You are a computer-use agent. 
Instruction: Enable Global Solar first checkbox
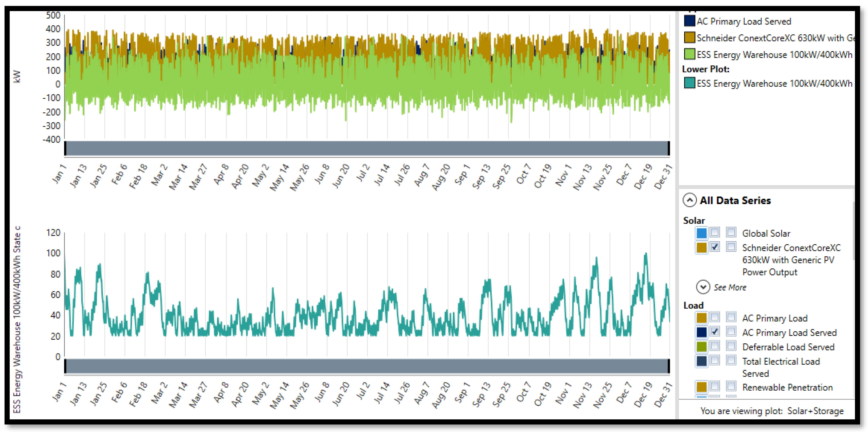pyautogui.click(x=714, y=232)
